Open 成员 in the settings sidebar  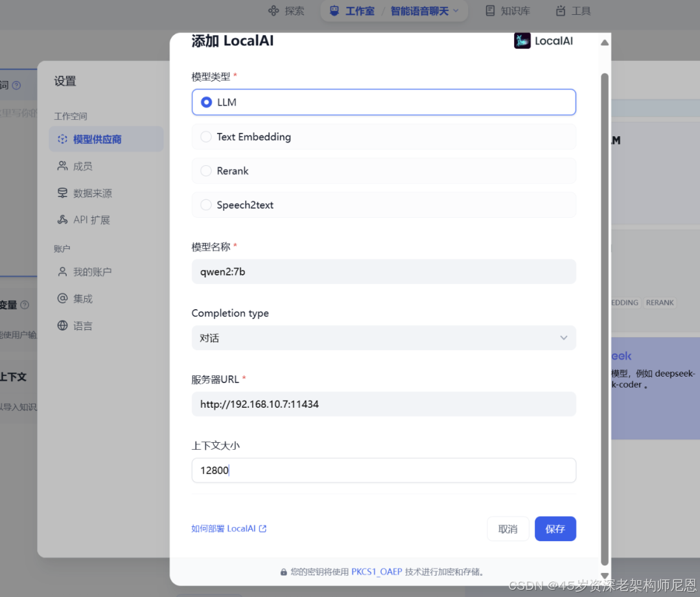pyautogui.click(x=106, y=166)
